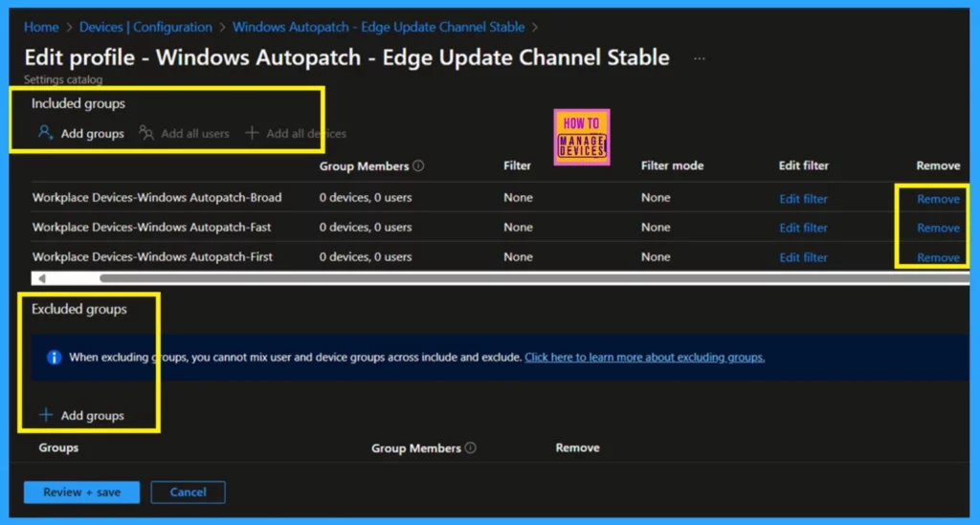This screenshot has height=525, width=980.
Task: Click the plus icon for Add all devices
Action: point(252,132)
